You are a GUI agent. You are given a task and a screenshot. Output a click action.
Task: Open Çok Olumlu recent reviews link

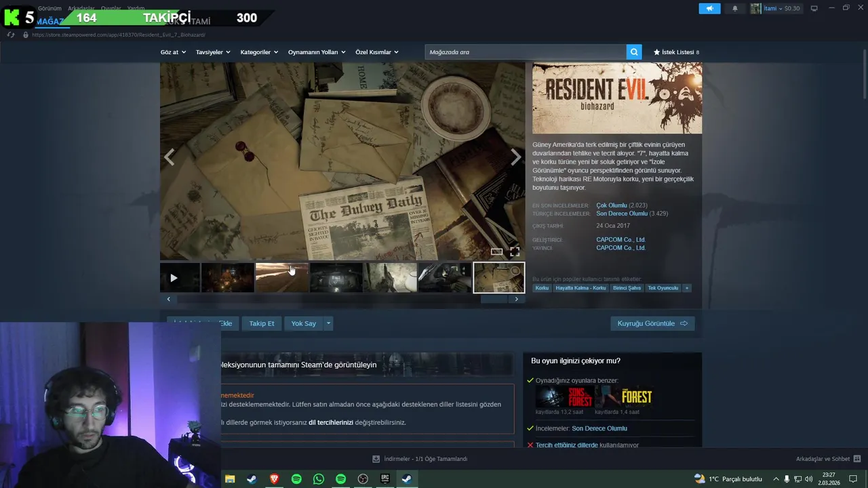612,205
